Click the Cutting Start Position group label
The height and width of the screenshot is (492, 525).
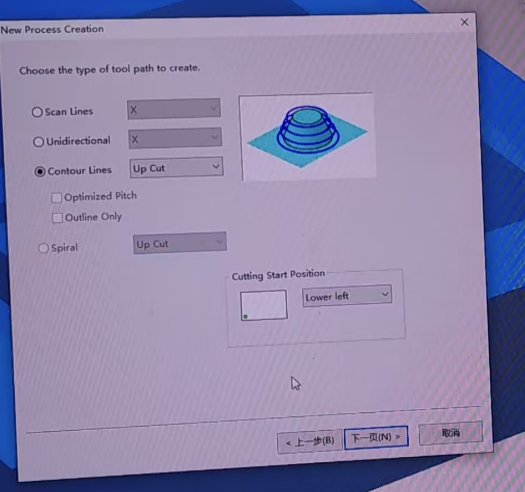click(x=278, y=275)
